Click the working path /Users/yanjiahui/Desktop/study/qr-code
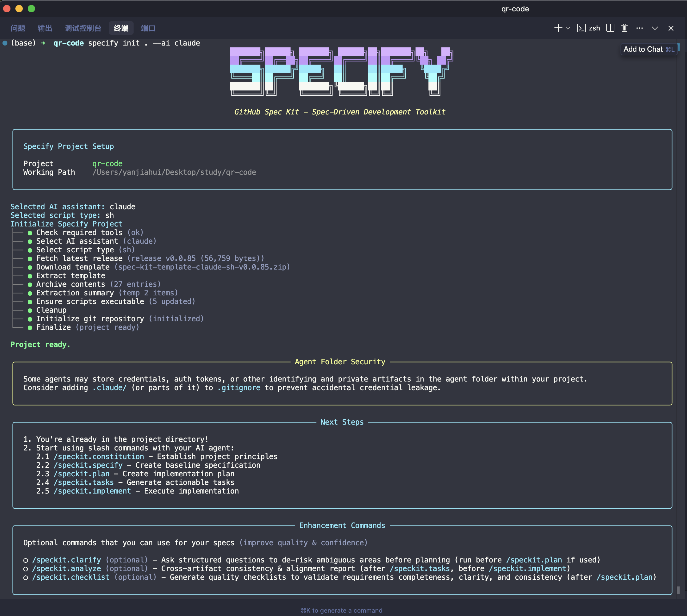Screen dimensions: 687x616 point(174,172)
